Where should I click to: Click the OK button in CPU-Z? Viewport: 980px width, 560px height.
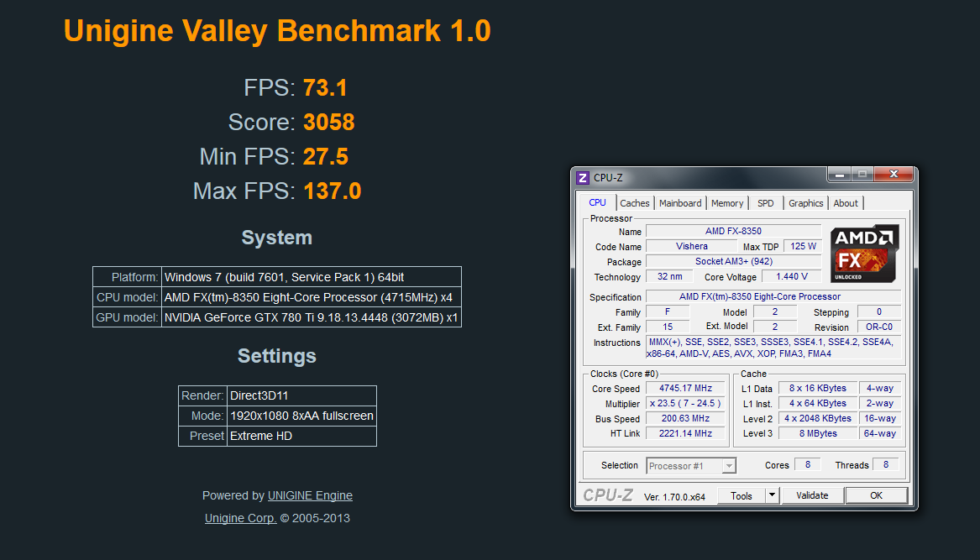click(876, 495)
